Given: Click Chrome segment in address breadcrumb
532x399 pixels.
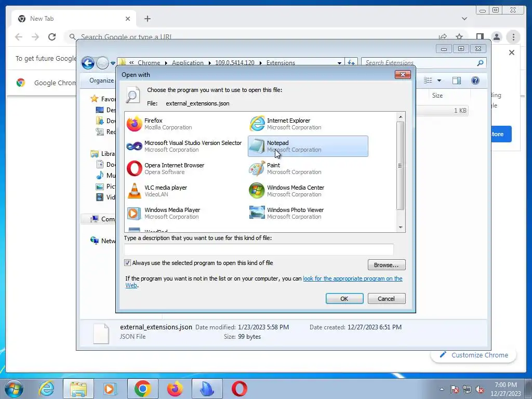Looking at the screenshot, I should pyautogui.click(x=149, y=63).
